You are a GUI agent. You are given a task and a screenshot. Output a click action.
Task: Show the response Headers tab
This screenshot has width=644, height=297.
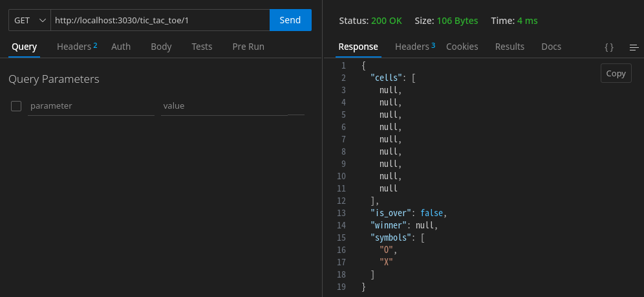point(414,47)
